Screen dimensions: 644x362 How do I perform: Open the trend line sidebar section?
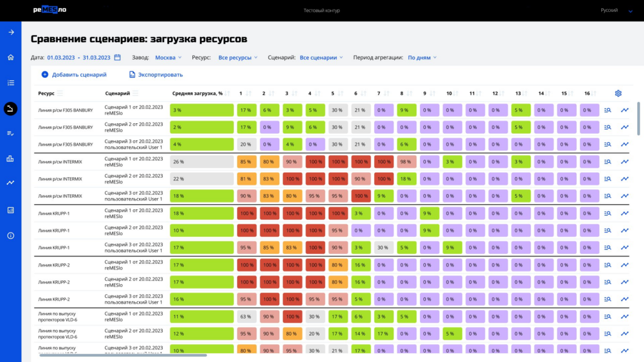click(x=11, y=183)
